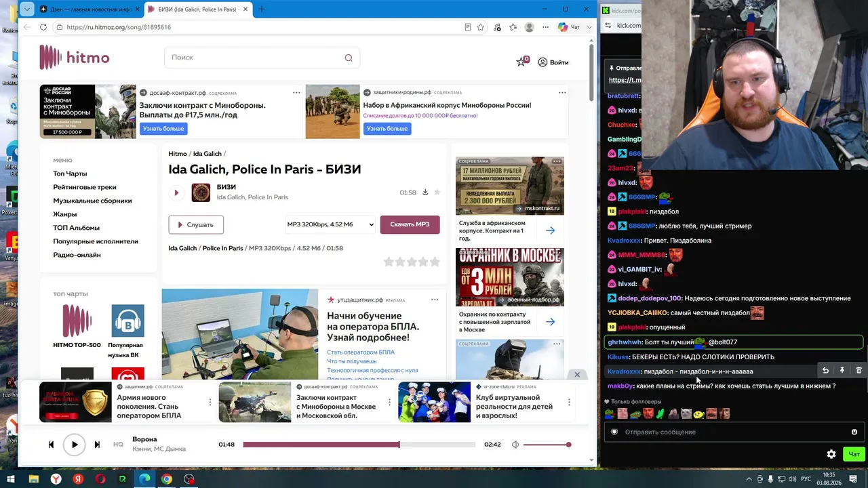Open Музыкальные сборники menu item
This screenshot has width=868, height=488.
pyautogui.click(x=92, y=201)
